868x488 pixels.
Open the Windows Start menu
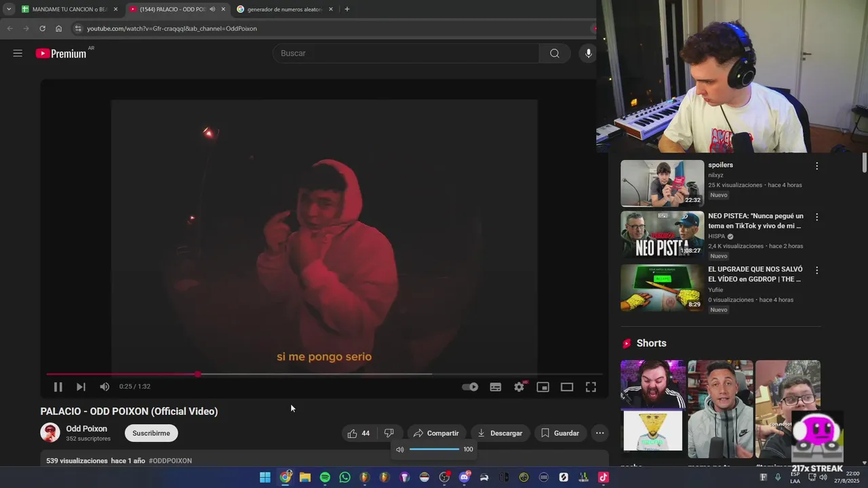(x=265, y=477)
